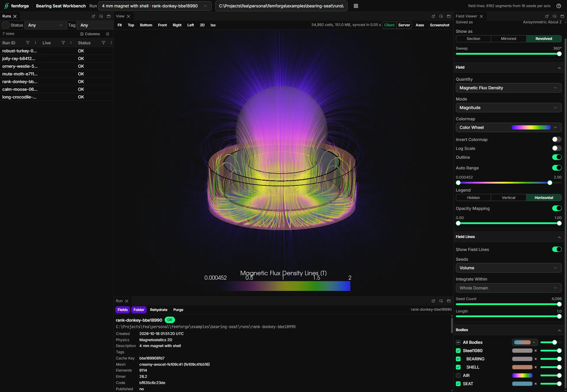Toggle Invert Colormap switch

coord(557,139)
